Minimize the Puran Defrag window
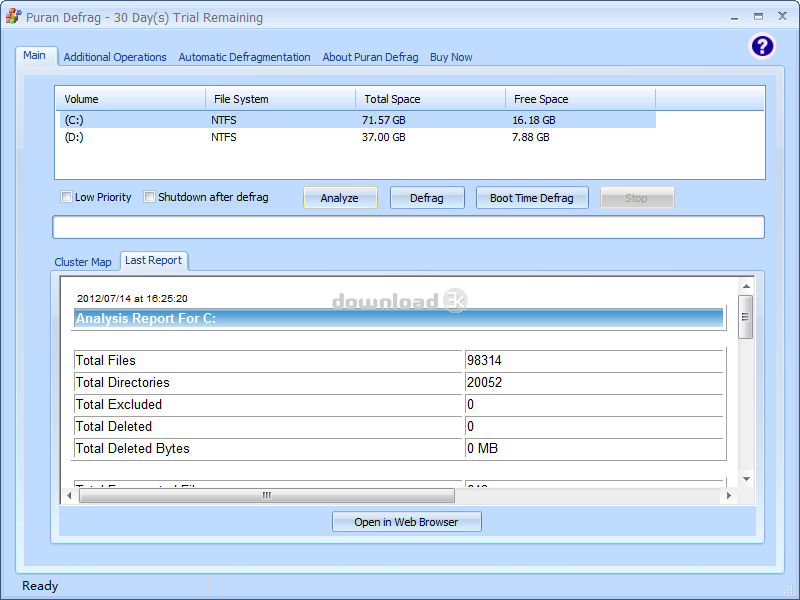Screen dimensions: 800x600 (x=734, y=17)
